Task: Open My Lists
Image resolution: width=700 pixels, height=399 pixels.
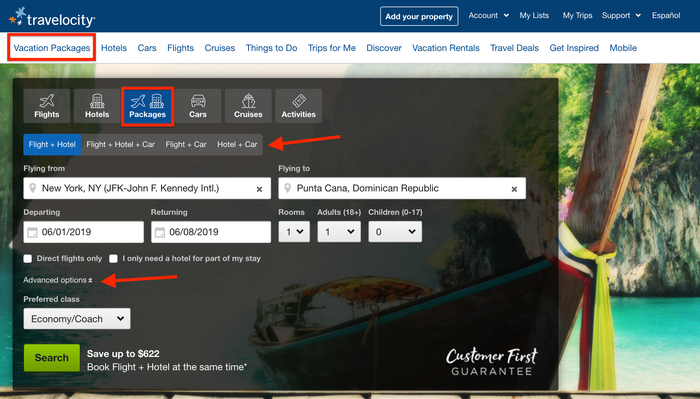Action: point(534,16)
